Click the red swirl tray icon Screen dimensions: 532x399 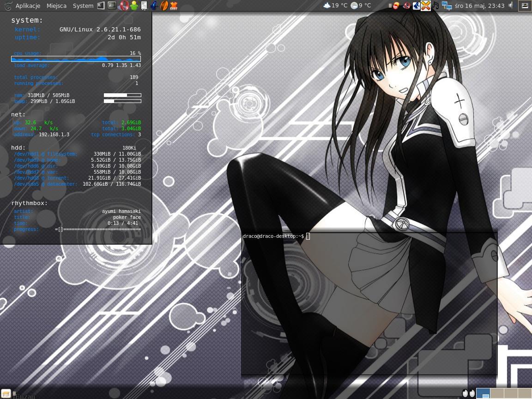(406, 6)
